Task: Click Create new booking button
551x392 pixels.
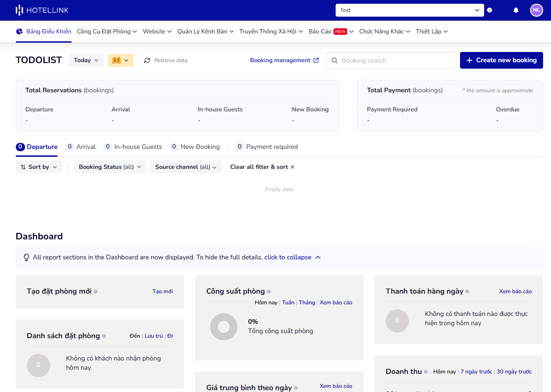Action: tap(501, 60)
